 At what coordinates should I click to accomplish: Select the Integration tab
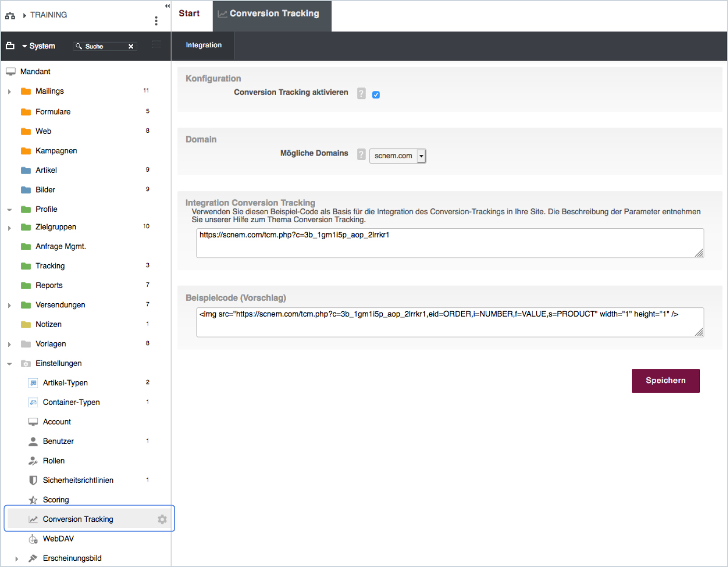[203, 45]
